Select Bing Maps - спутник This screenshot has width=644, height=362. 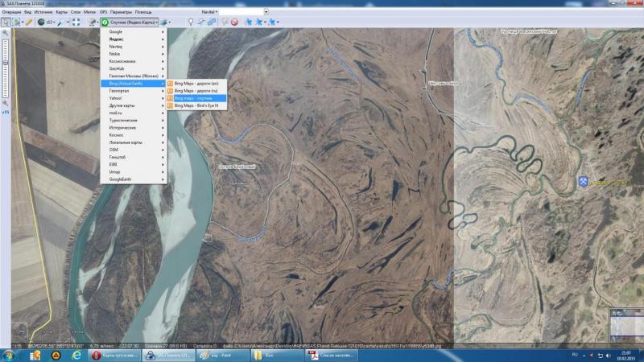(x=196, y=98)
